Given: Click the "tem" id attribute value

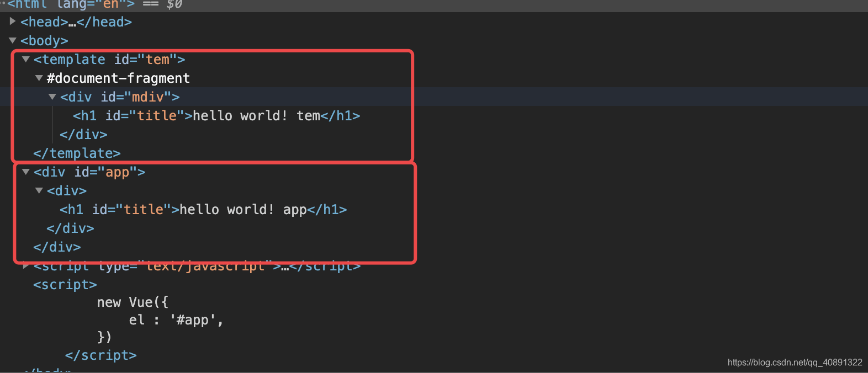Looking at the screenshot, I should coord(157,60).
